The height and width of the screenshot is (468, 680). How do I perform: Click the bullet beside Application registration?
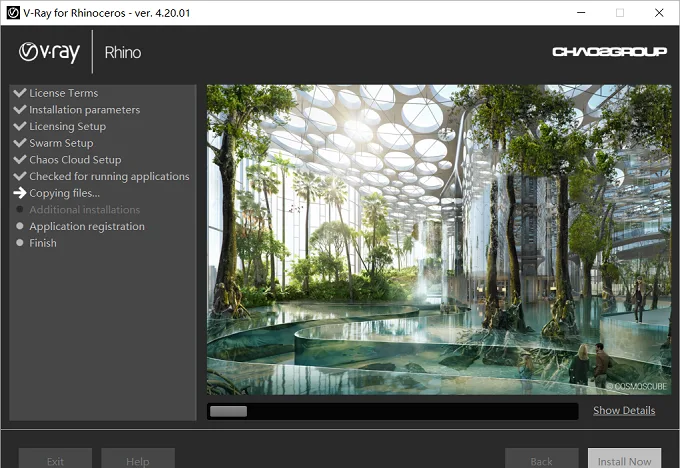pos(20,226)
